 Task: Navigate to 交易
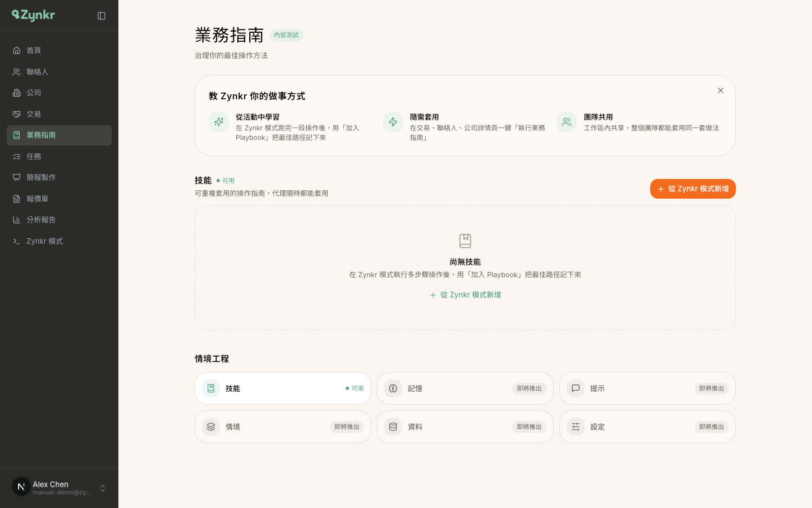coord(59,114)
